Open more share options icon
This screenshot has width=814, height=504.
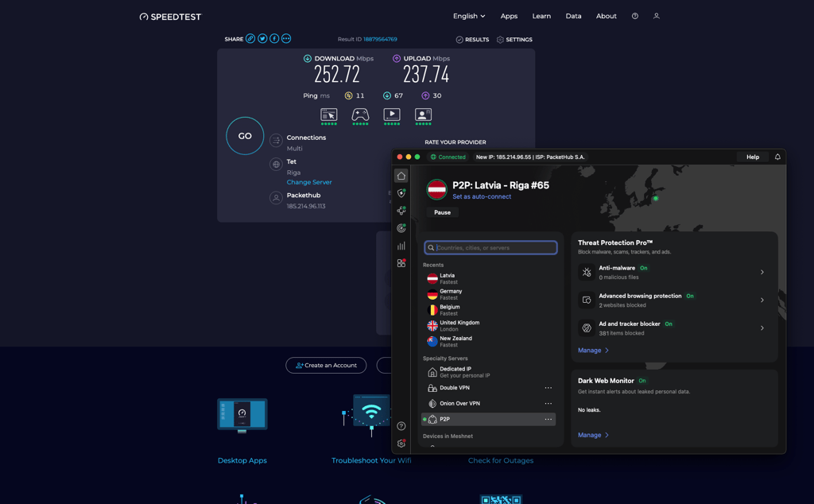pos(286,38)
